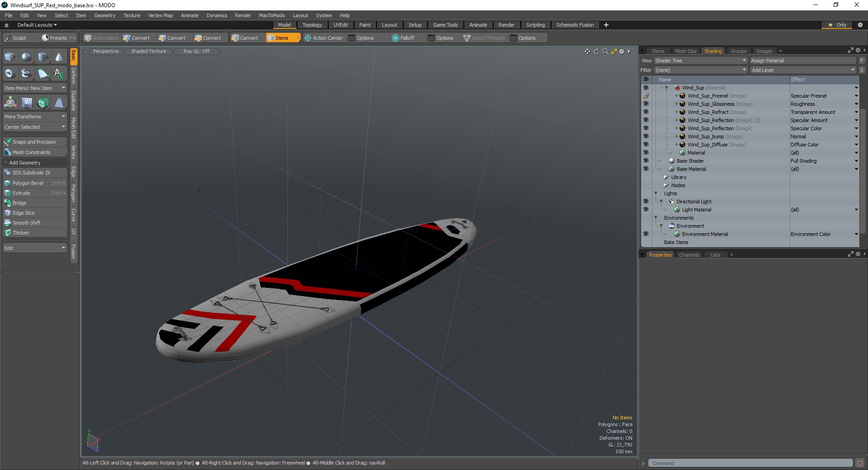Open viewport settings gear icon

[x=622, y=52]
